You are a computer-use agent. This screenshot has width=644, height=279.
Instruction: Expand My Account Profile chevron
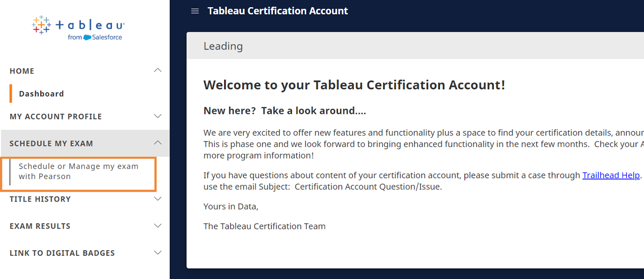point(158,116)
